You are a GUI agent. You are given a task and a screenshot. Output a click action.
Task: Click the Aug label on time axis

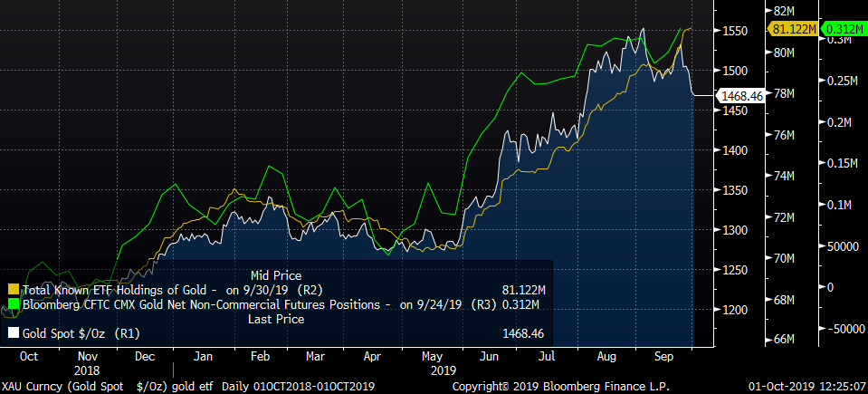tap(606, 357)
